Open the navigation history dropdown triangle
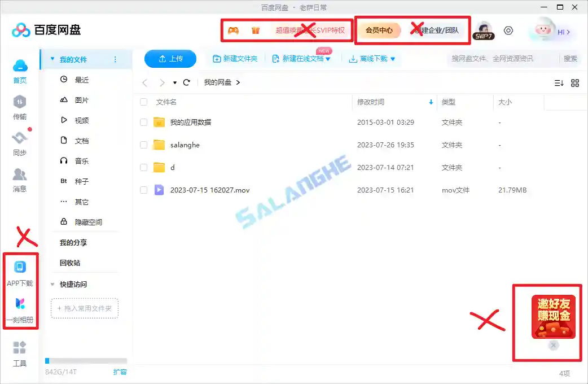Screen dimensions: 588x384 coord(175,82)
